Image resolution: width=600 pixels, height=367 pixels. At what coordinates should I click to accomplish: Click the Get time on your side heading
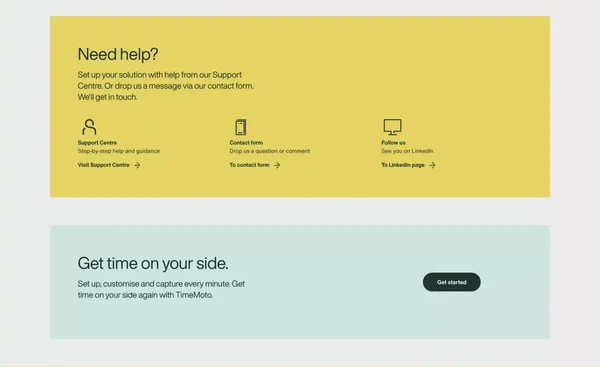[x=153, y=263]
